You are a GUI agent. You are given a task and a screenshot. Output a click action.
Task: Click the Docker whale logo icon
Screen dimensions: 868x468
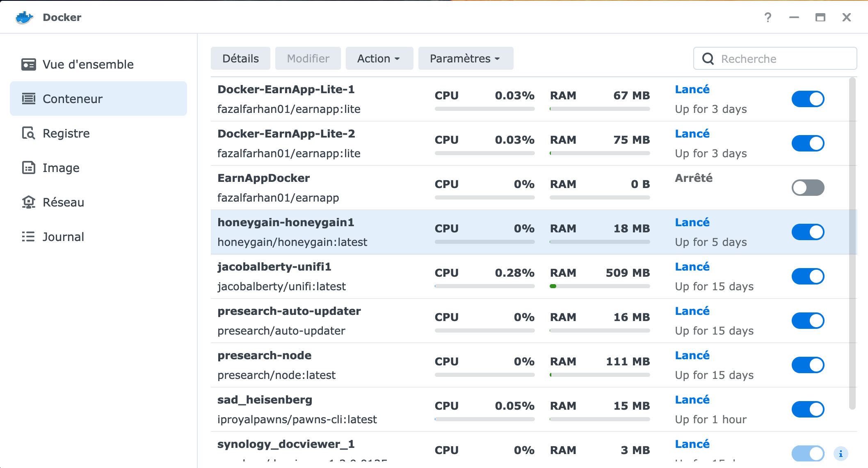pyautogui.click(x=24, y=17)
